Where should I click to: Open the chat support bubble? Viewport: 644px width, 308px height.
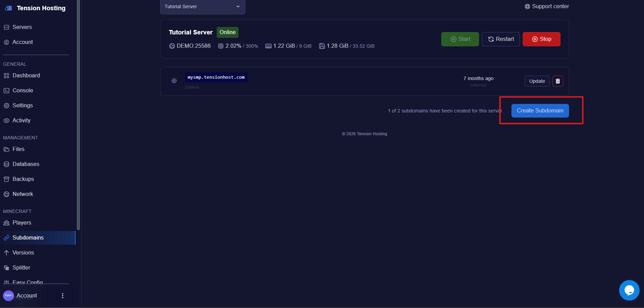629,290
